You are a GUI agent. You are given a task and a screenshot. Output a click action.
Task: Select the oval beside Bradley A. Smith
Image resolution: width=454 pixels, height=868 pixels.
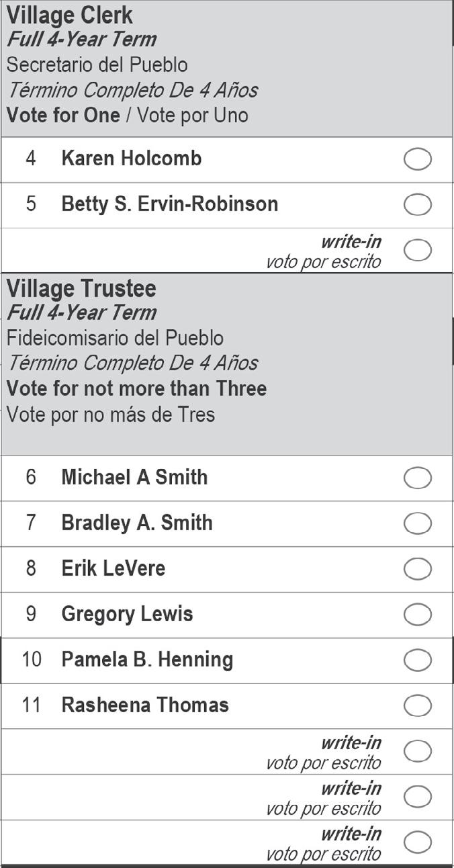(x=417, y=523)
